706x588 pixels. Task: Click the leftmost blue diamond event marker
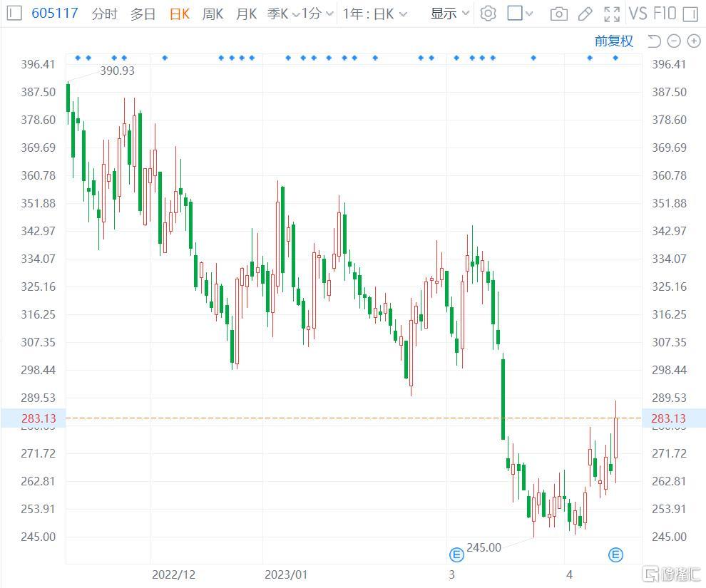tap(78, 58)
